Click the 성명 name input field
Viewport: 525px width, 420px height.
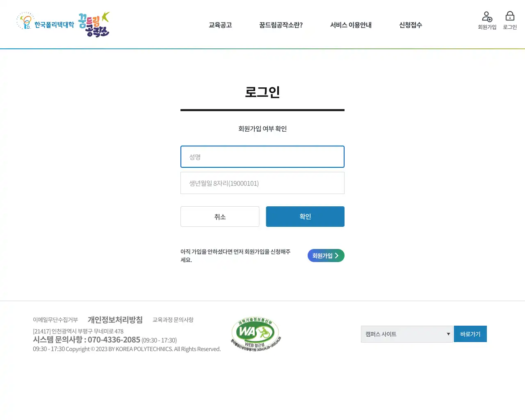point(262,157)
